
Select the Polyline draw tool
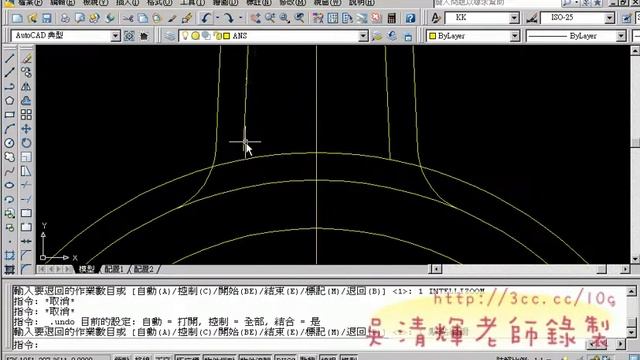[10, 87]
